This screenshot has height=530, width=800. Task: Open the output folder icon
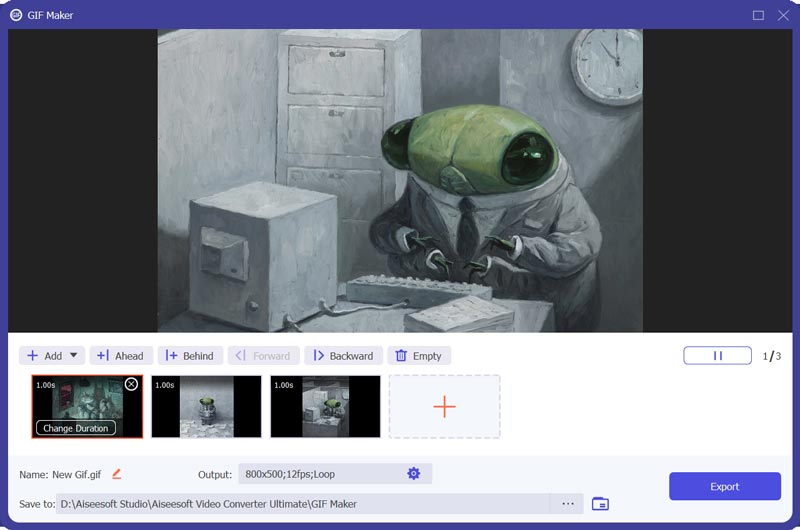click(x=601, y=504)
